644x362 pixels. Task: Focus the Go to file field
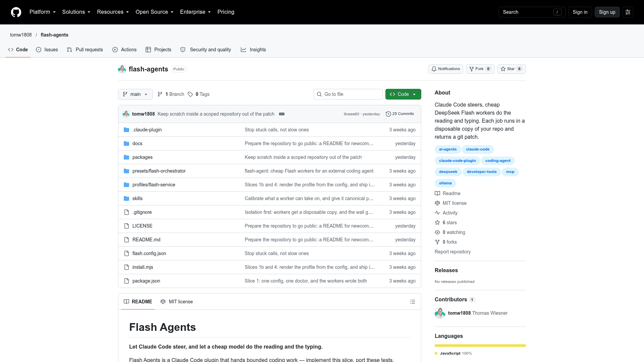pos(348,94)
